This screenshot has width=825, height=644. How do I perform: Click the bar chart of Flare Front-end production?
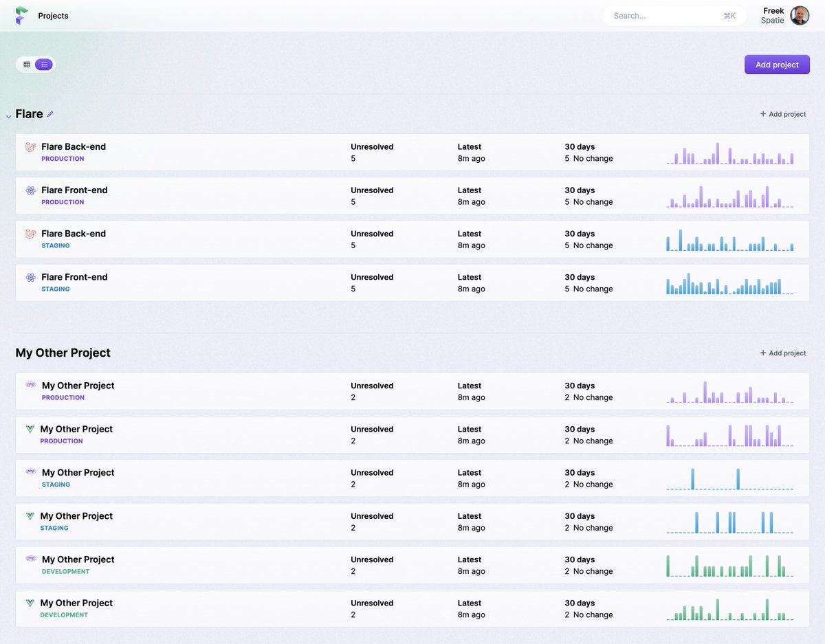(729, 196)
